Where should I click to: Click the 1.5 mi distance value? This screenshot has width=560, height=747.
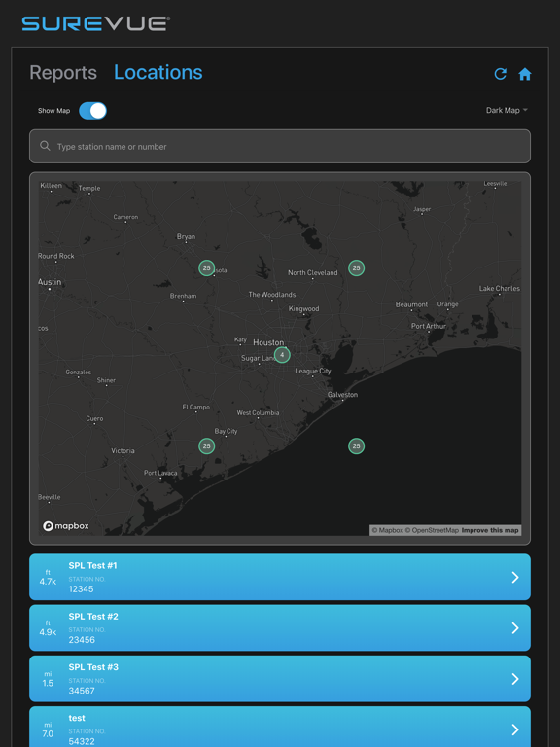(x=48, y=683)
